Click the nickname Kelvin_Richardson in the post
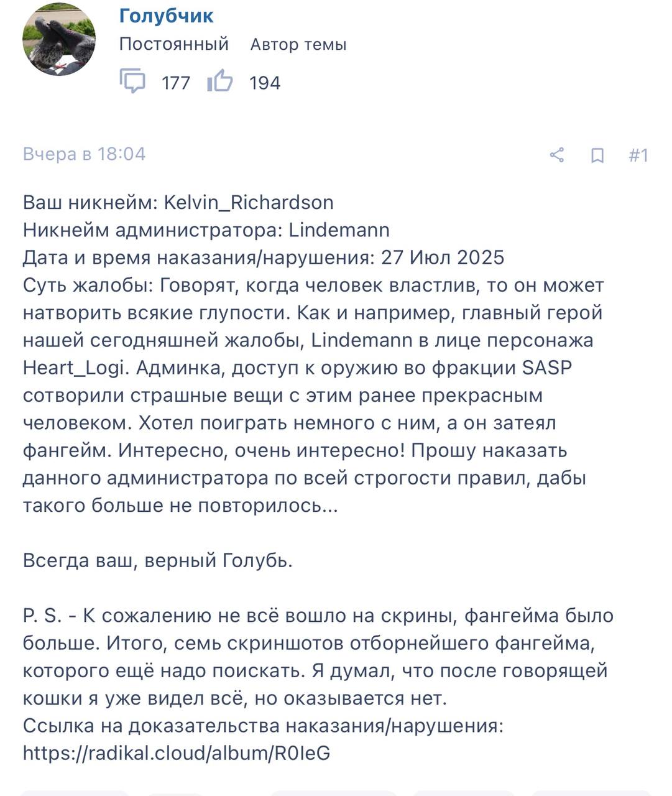The width and height of the screenshot is (672, 796). coord(249,202)
